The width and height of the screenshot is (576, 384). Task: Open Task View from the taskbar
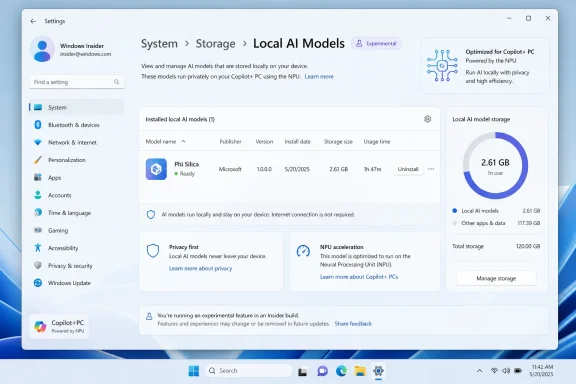tap(302, 372)
